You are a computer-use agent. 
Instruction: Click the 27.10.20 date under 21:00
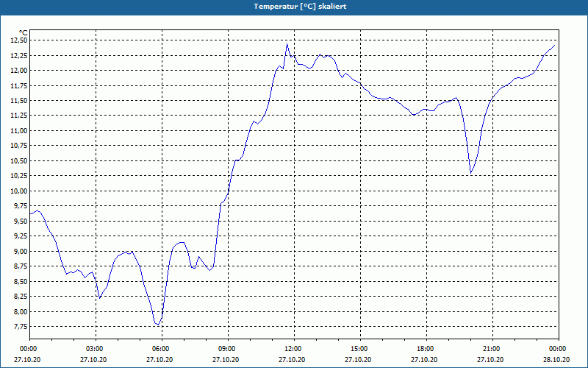(490, 359)
